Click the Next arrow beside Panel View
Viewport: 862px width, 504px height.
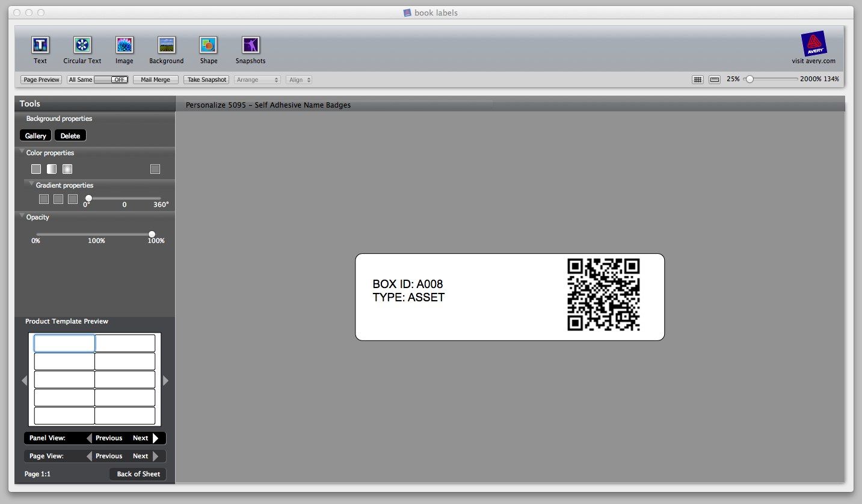[158, 438]
